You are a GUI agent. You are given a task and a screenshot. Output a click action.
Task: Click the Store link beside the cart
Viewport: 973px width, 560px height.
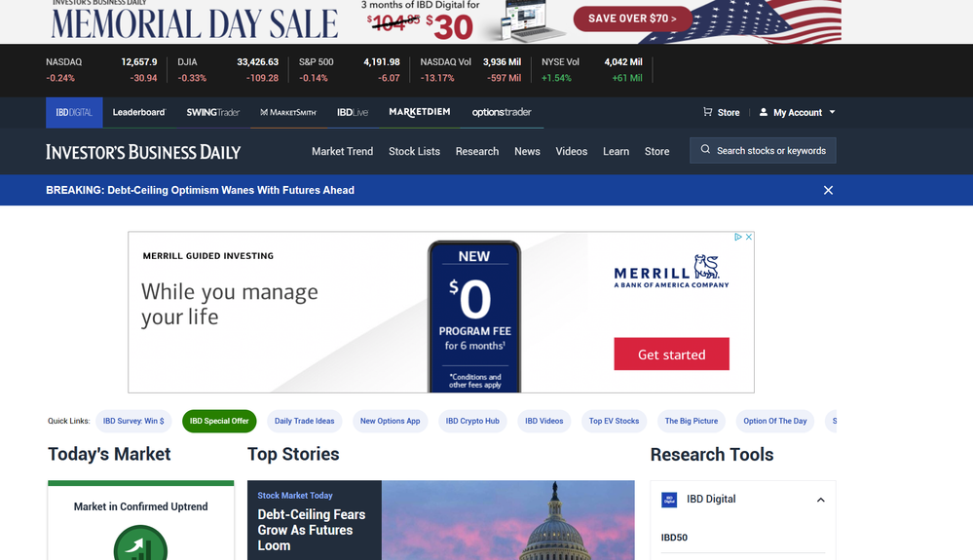tap(729, 112)
